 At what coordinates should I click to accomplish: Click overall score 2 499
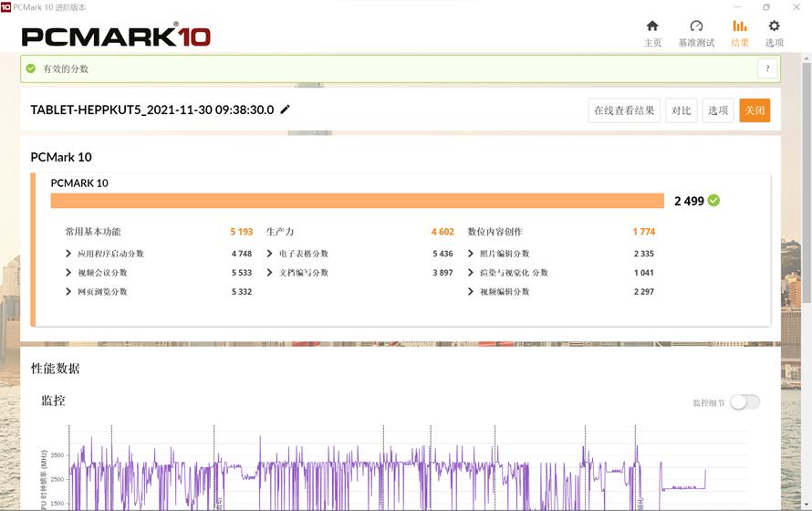tap(689, 201)
